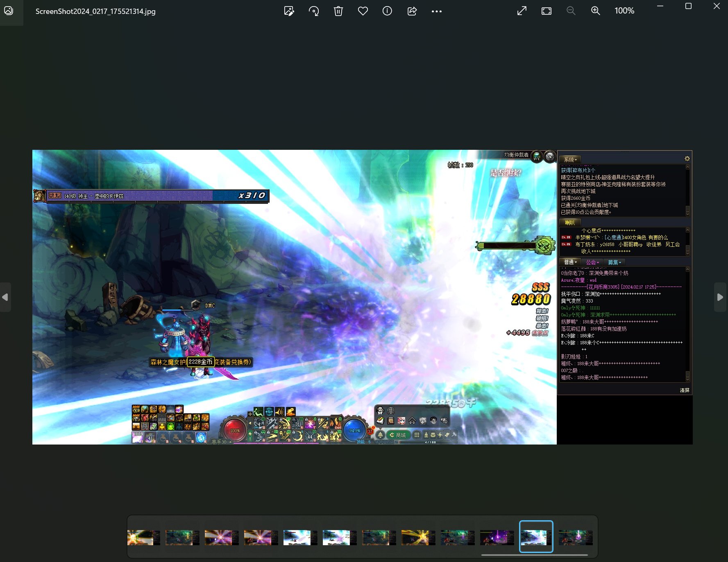Add photo to favorites with the heart icon

pyautogui.click(x=363, y=11)
